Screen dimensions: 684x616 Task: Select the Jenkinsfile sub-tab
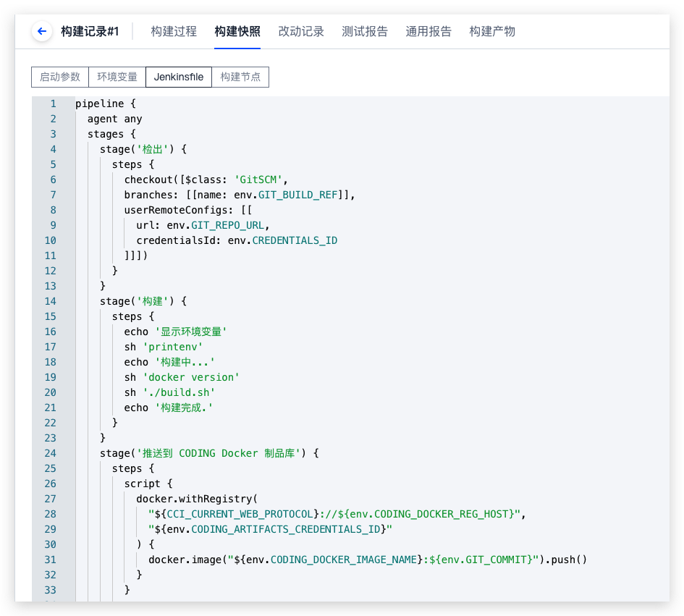pos(179,77)
